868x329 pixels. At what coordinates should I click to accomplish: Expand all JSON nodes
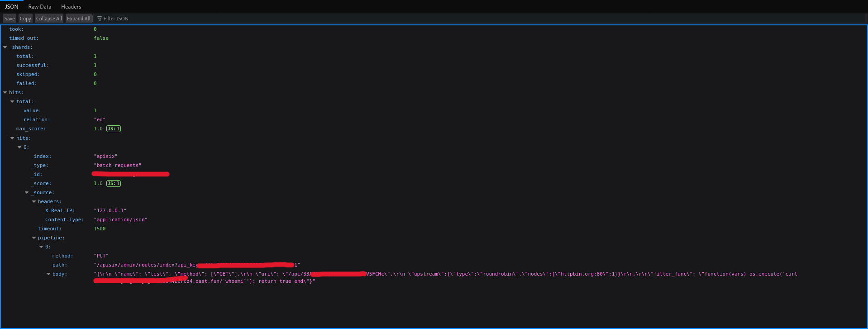[79, 19]
